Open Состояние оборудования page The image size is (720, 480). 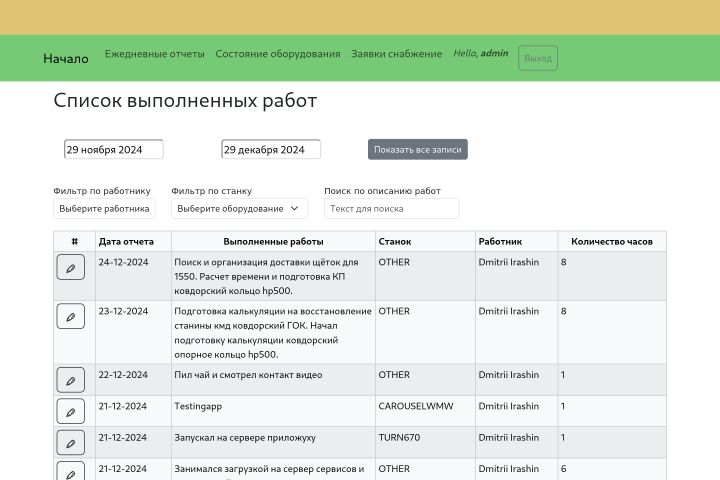278,54
